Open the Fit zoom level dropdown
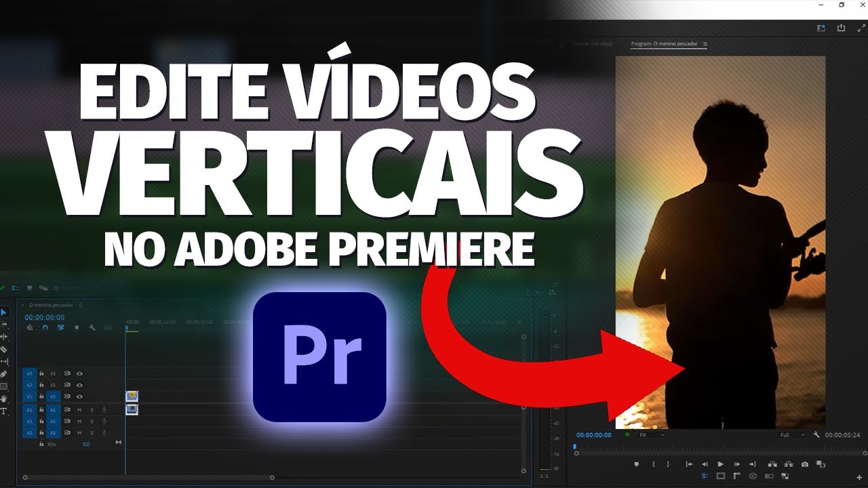 (652, 435)
